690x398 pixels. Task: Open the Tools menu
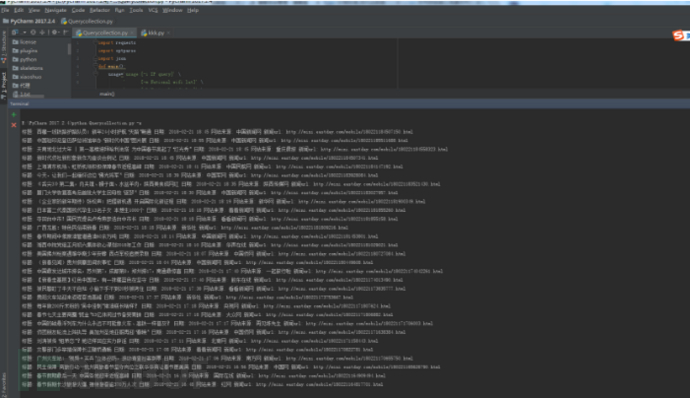[x=136, y=10]
